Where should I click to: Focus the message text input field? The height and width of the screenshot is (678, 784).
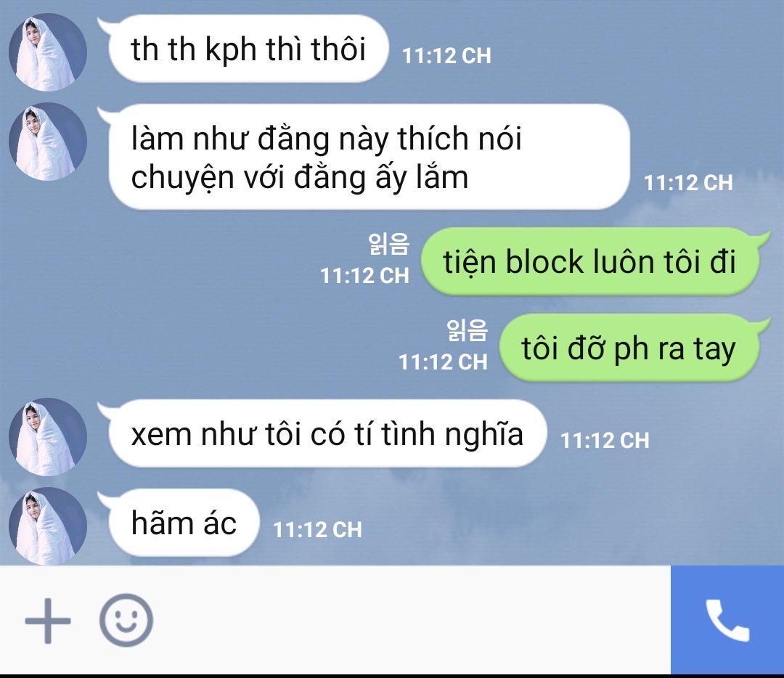point(410,620)
